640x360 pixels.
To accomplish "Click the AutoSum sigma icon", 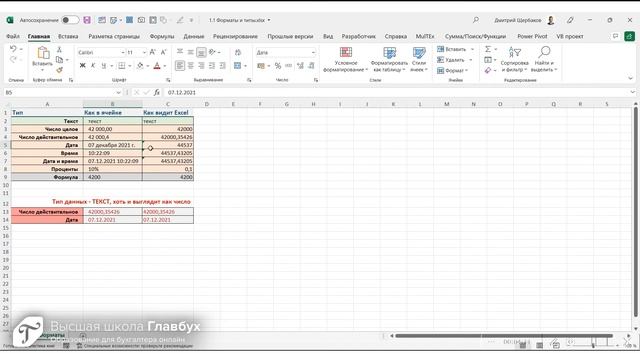I will (x=488, y=49).
